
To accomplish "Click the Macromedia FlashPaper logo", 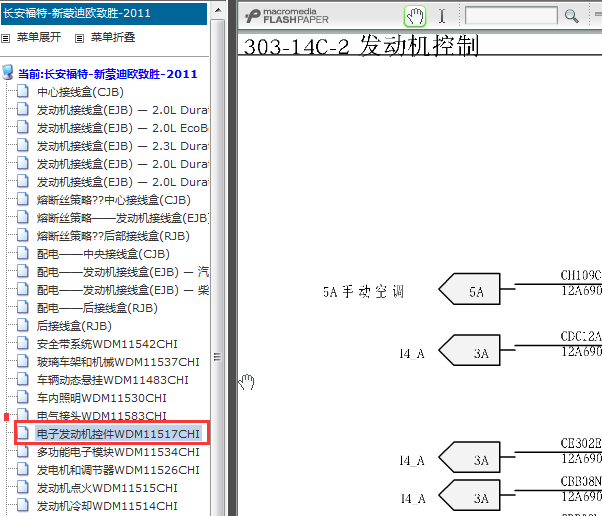I will (287, 16).
